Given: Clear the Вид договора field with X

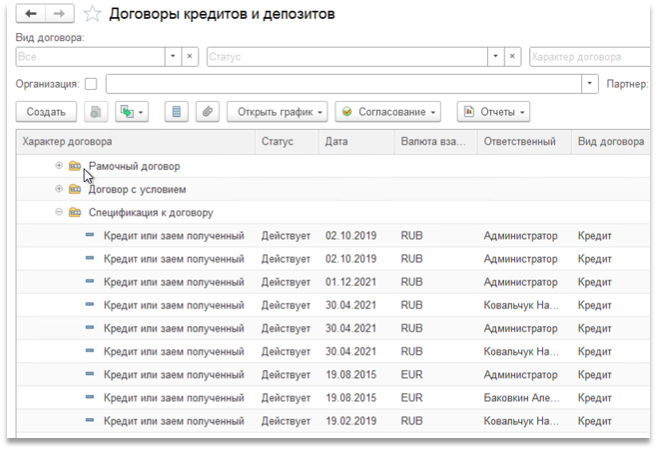Looking at the screenshot, I should pos(190,57).
